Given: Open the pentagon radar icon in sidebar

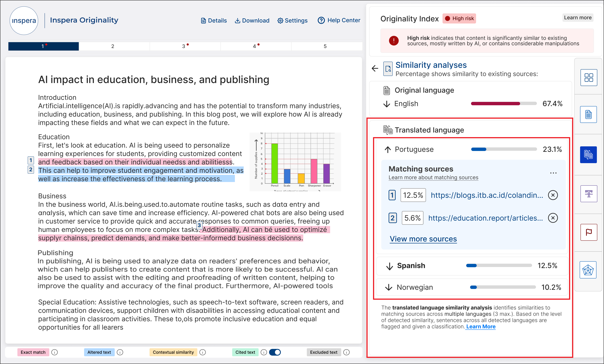Looking at the screenshot, I should [588, 270].
